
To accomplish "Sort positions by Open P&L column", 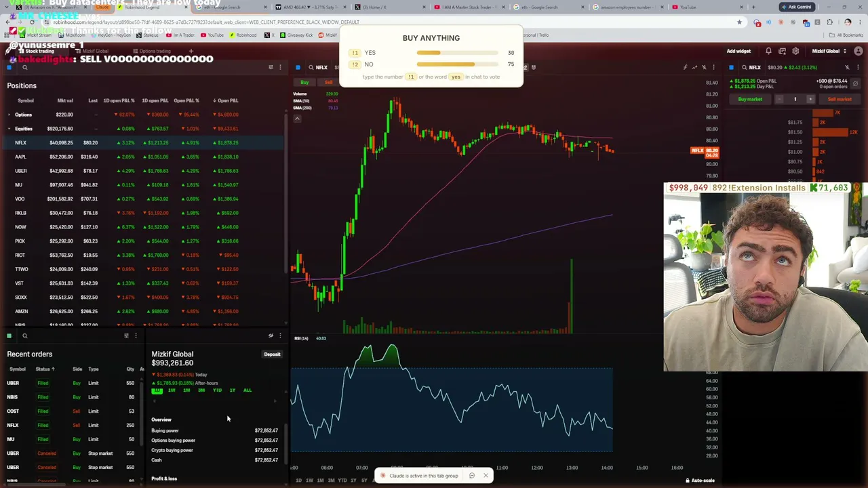I will point(225,100).
